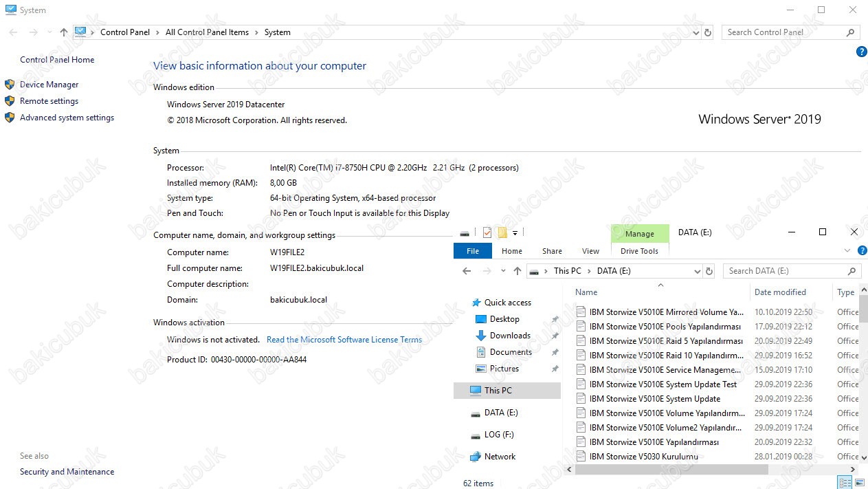Refresh the DATA (E:) folder view
This screenshot has width=868, height=489.
pyautogui.click(x=709, y=271)
